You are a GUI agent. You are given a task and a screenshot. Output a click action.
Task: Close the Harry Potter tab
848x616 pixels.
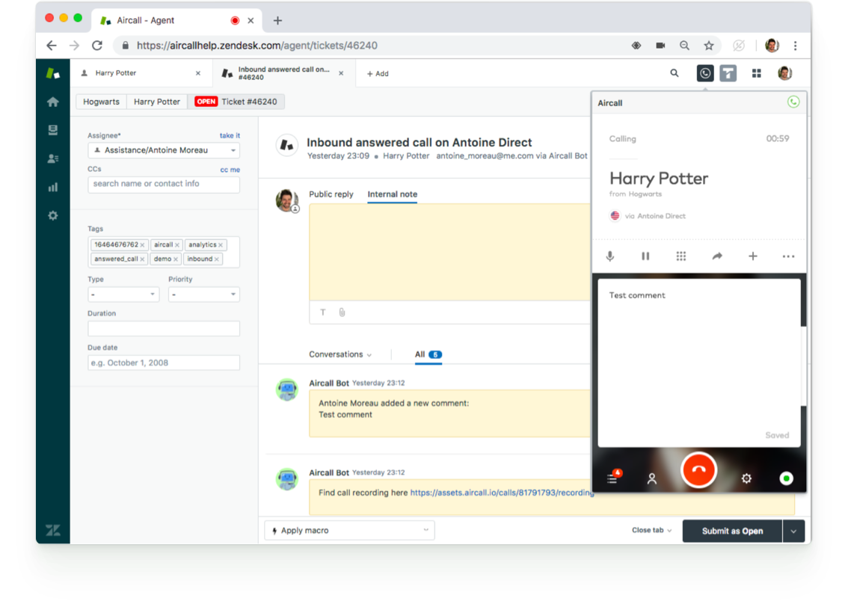pyautogui.click(x=198, y=73)
